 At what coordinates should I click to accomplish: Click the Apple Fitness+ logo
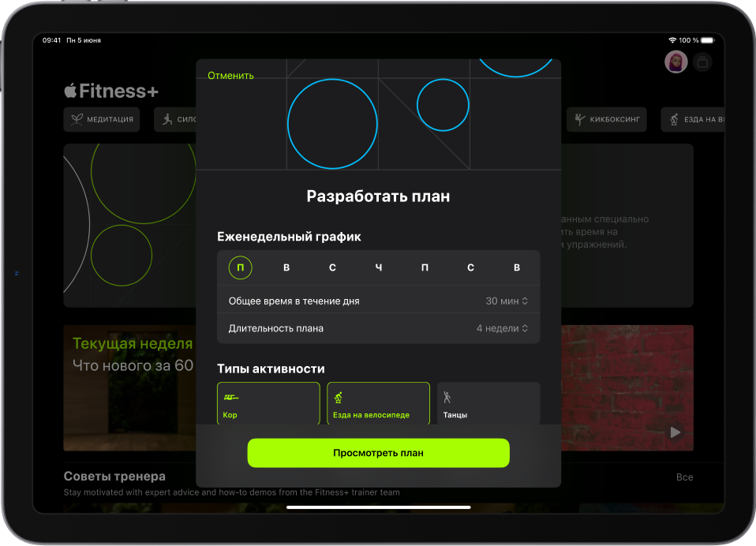pos(111,91)
